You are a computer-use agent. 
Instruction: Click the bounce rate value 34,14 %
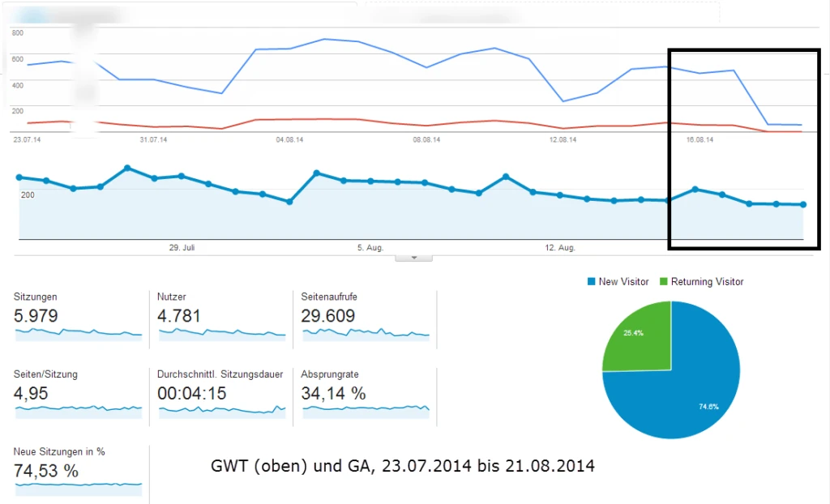(x=333, y=393)
